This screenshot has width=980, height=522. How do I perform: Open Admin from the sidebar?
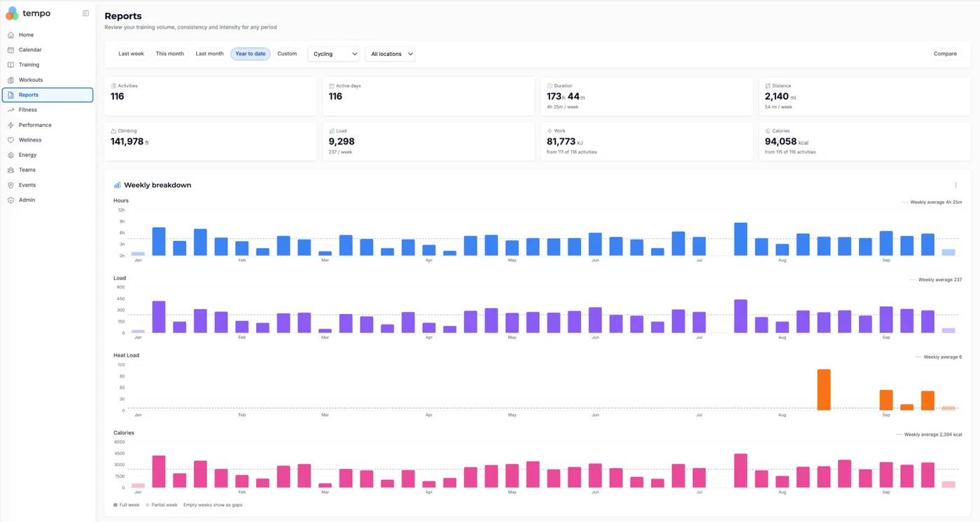[x=48, y=200]
